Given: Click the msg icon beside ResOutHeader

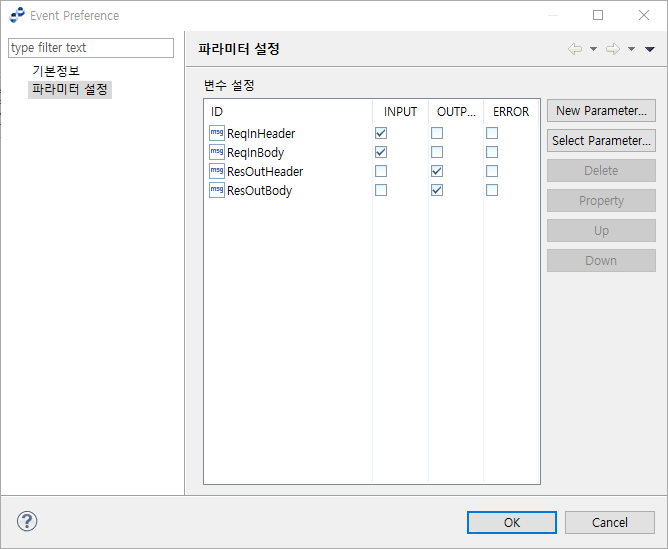Looking at the screenshot, I should pyautogui.click(x=217, y=171).
